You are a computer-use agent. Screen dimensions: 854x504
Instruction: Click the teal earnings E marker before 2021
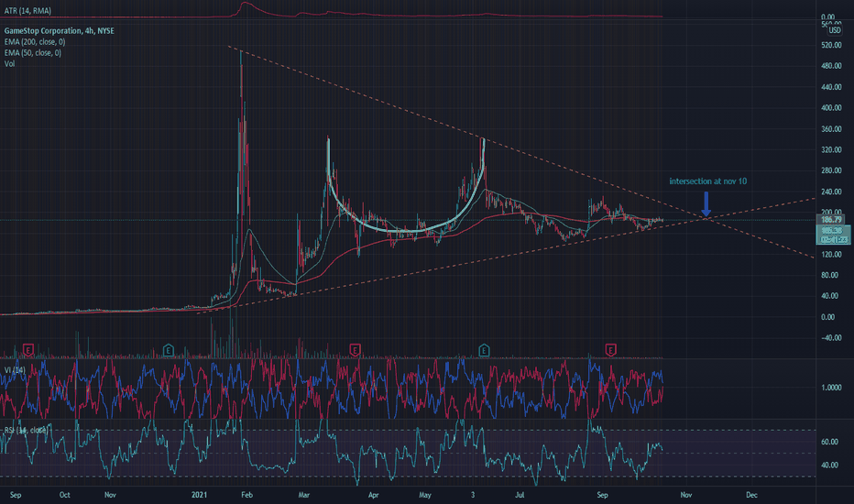coord(169,350)
